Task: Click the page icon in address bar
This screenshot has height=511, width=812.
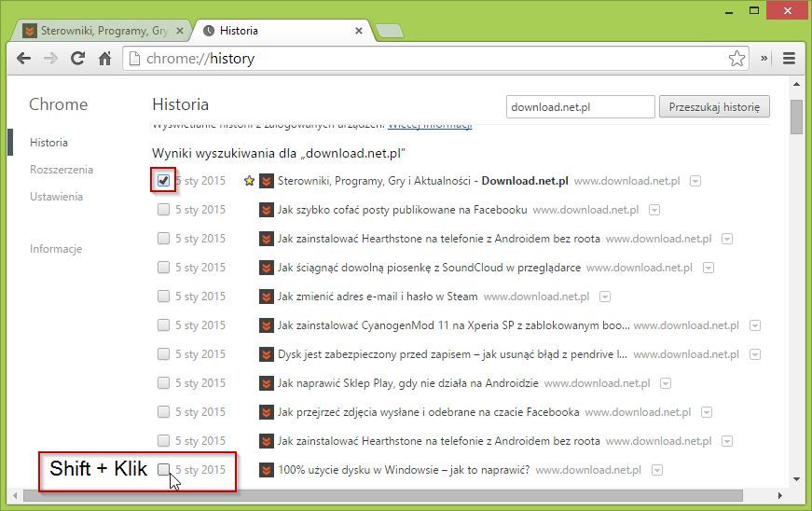Action: tap(134, 59)
